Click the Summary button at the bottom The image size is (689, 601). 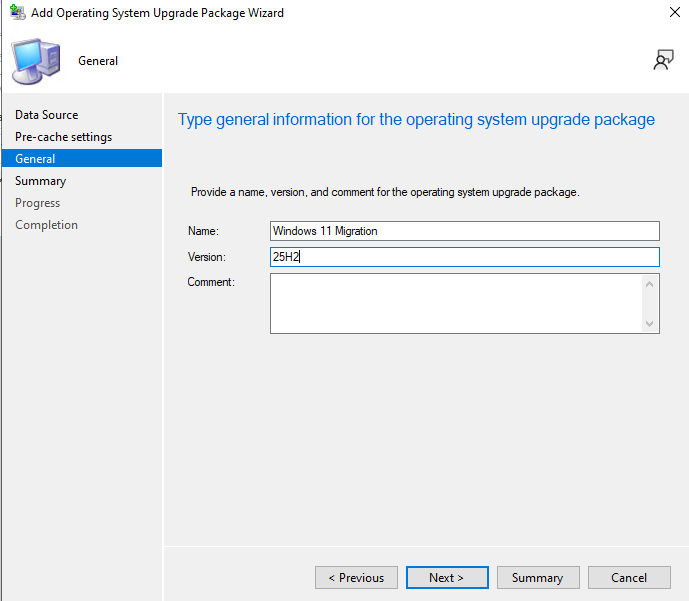(537, 578)
